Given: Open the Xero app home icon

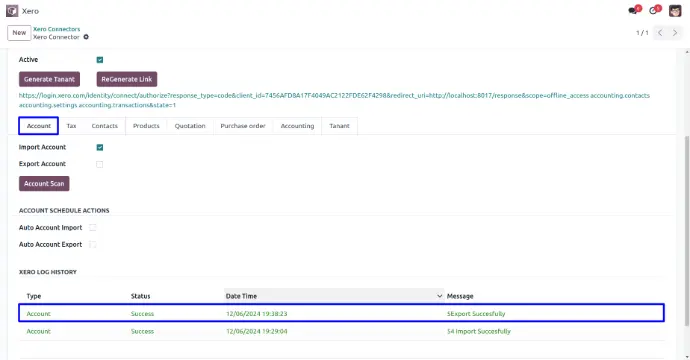Looking at the screenshot, I should click(x=12, y=11).
